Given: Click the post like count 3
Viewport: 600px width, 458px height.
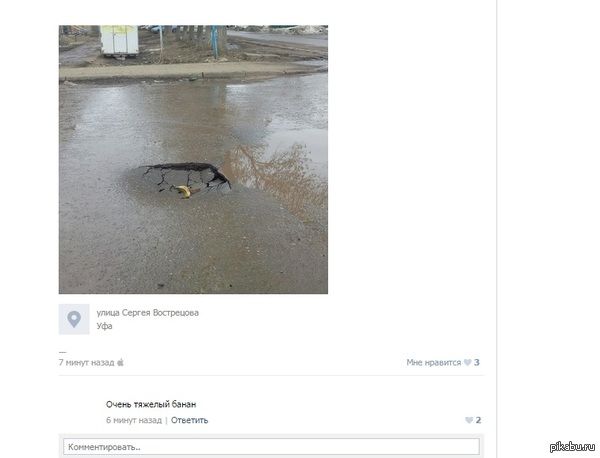Looking at the screenshot, I should point(476,362).
